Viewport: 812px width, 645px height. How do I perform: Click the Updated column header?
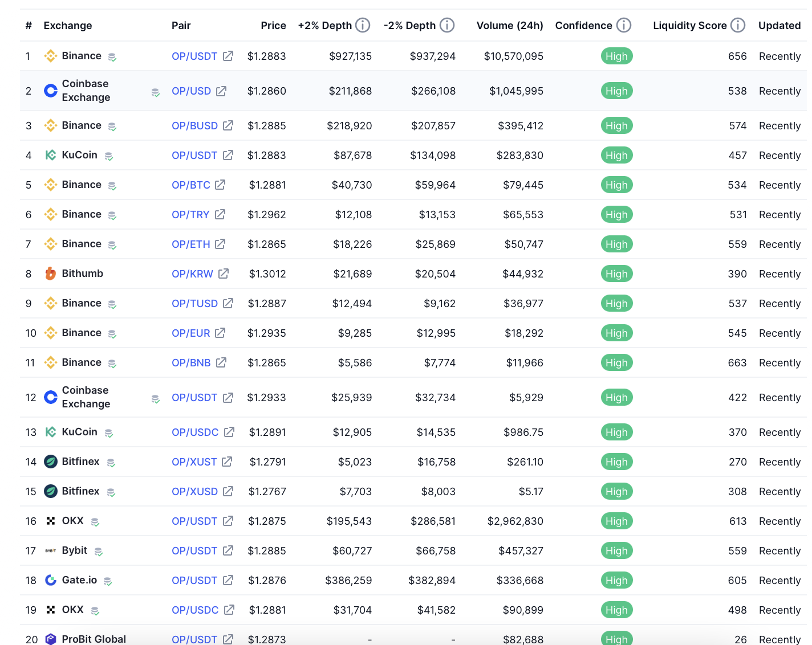click(779, 26)
